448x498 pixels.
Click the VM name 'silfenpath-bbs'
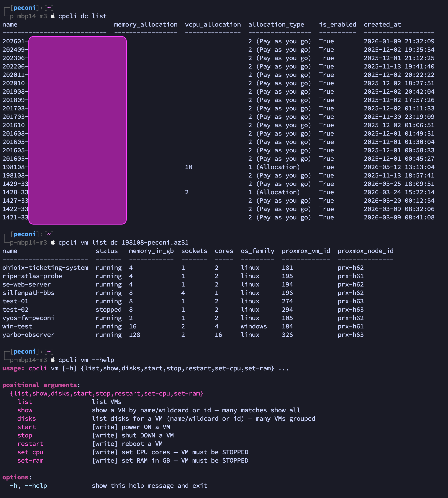tap(29, 293)
